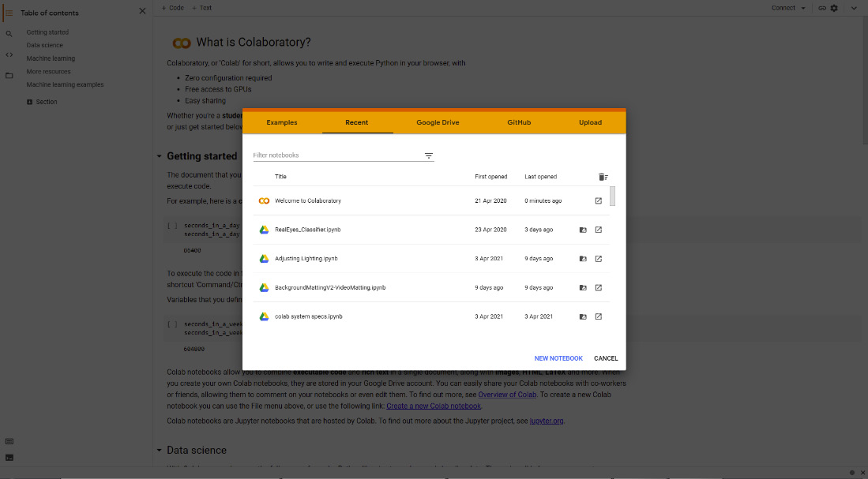Viewport: 868px width, 479px height.
Task: Add a new Section in table of contents
Action: [x=42, y=102]
